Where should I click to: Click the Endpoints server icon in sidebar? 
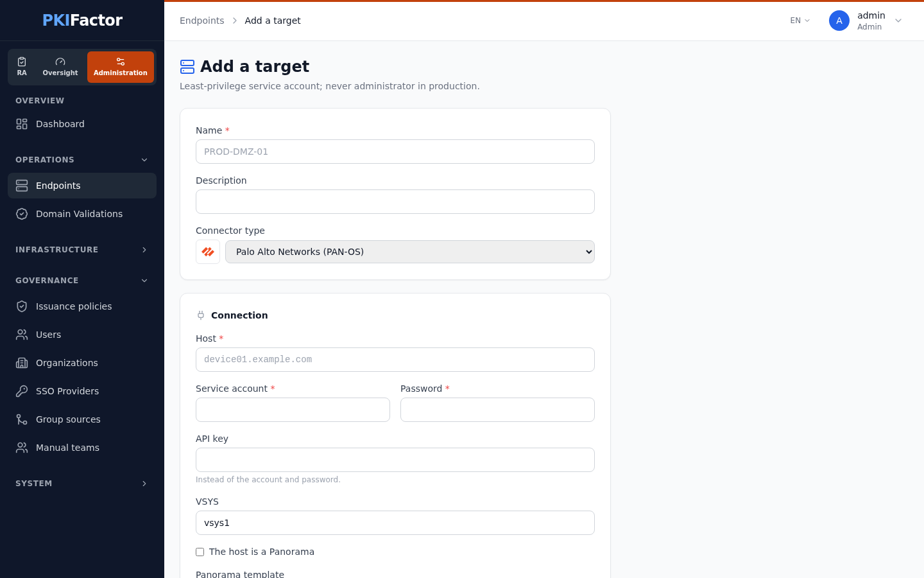(22, 186)
